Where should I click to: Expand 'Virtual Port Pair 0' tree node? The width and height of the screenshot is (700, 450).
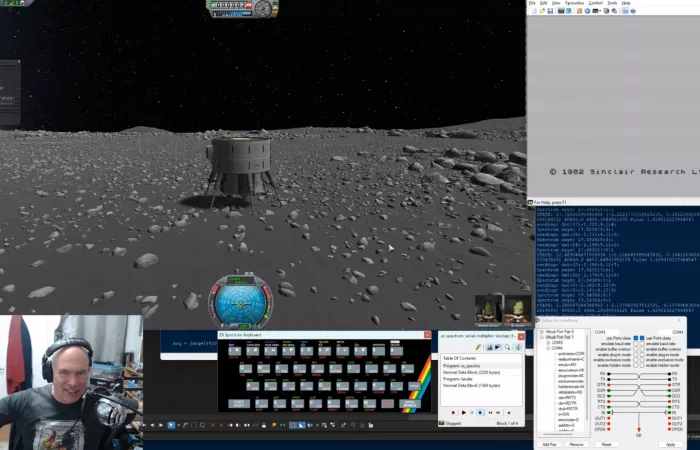tap(542, 331)
